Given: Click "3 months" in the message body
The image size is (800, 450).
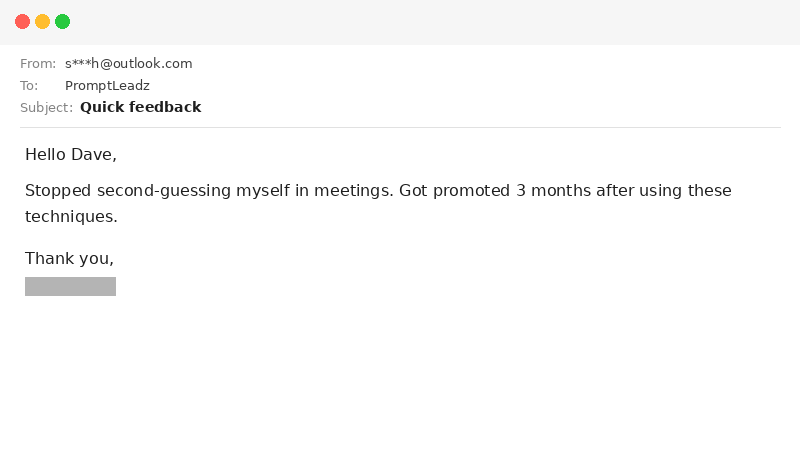Looking at the screenshot, I should (x=553, y=191).
